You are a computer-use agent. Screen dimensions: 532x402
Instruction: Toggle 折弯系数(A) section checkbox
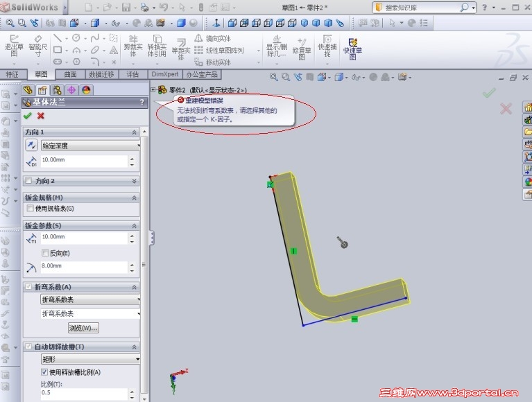point(28,287)
